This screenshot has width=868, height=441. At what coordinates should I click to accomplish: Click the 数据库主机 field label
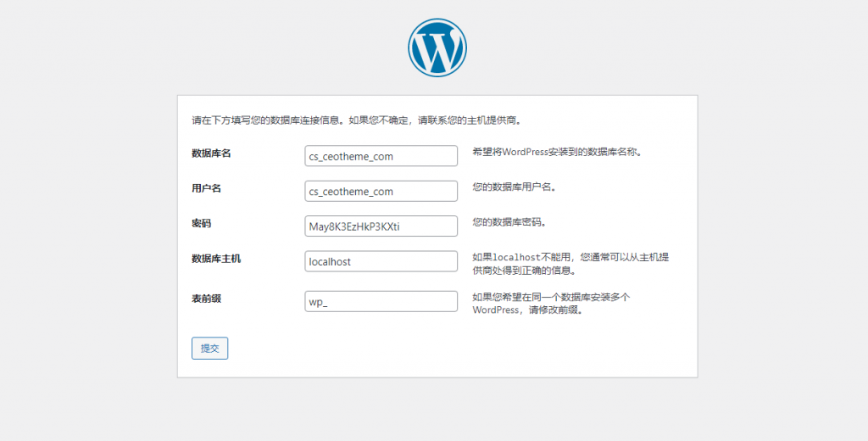216,259
